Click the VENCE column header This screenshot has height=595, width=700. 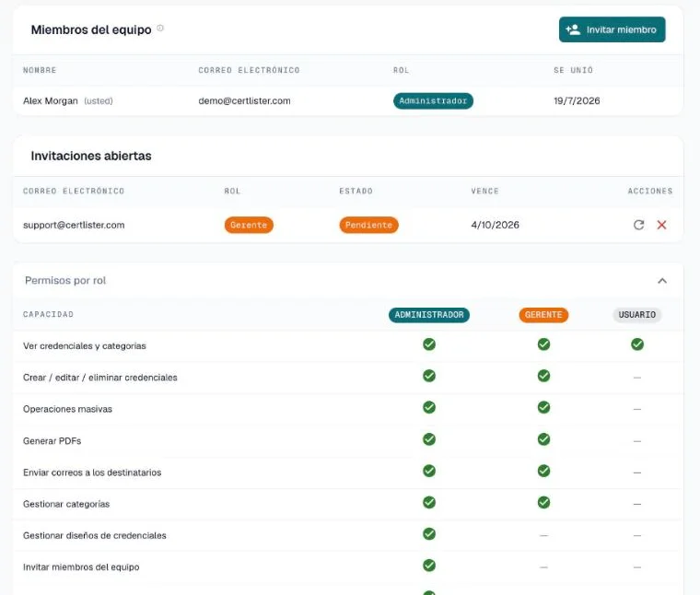484,191
